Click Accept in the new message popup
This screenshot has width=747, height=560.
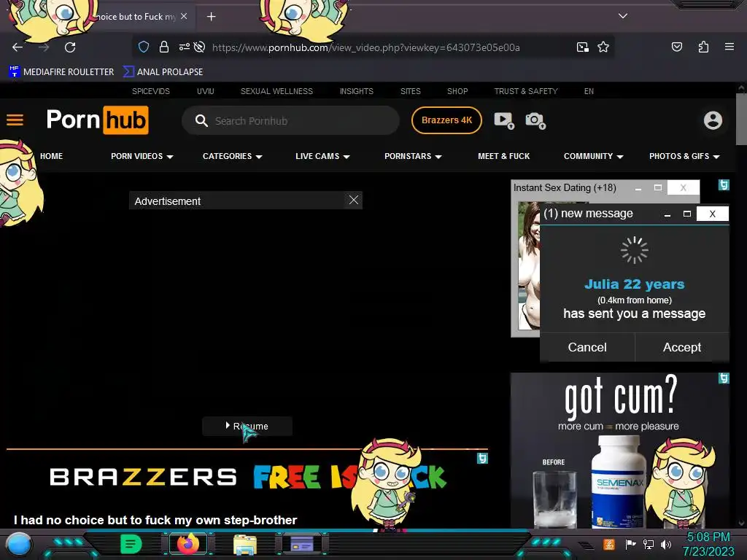[682, 347]
